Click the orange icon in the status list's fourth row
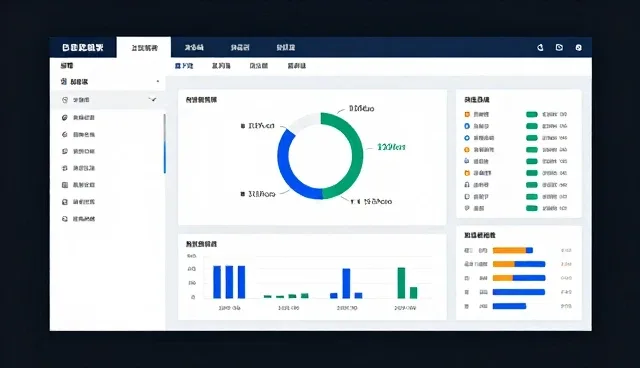 coord(467,150)
